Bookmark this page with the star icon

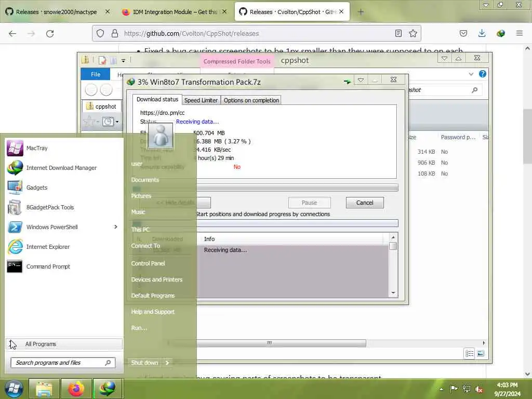click(x=413, y=33)
